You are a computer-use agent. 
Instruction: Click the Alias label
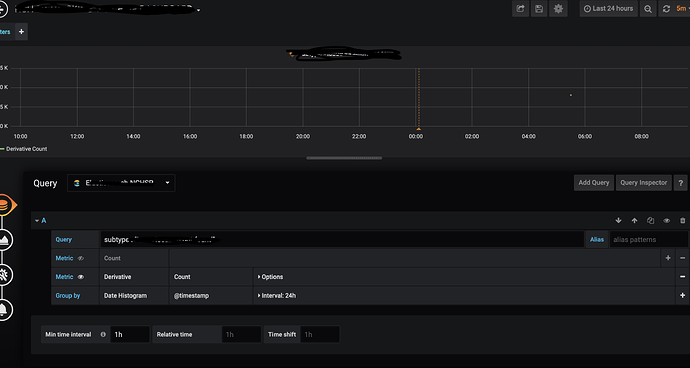597,239
